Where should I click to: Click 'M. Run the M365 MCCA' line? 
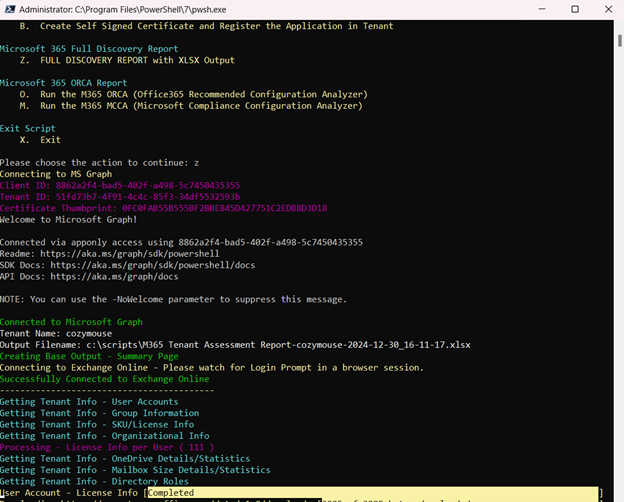(191, 106)
